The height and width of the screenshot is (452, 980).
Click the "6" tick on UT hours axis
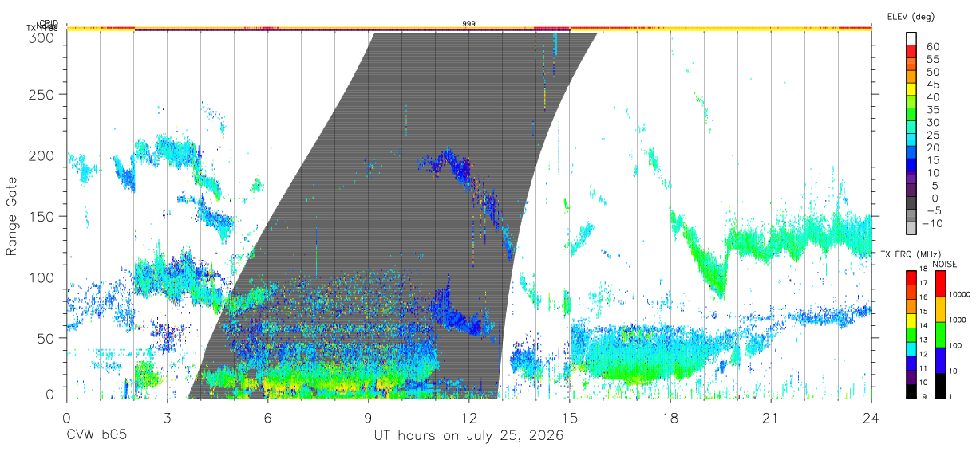267,418
